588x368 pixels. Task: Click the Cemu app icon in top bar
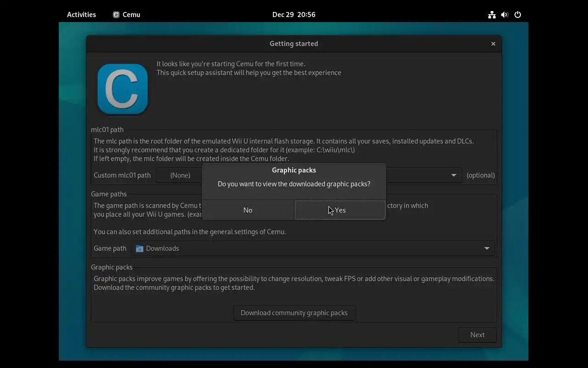pos(116,15)
